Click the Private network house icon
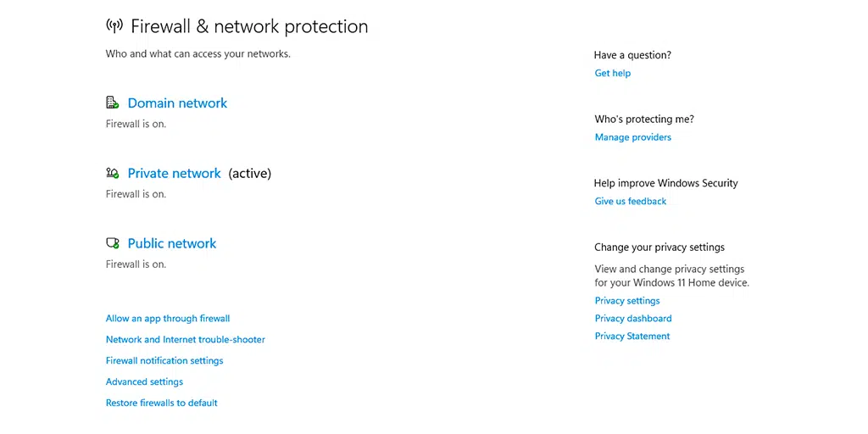The height and width of the screenshot is (434, 868). tap(112, 173)
